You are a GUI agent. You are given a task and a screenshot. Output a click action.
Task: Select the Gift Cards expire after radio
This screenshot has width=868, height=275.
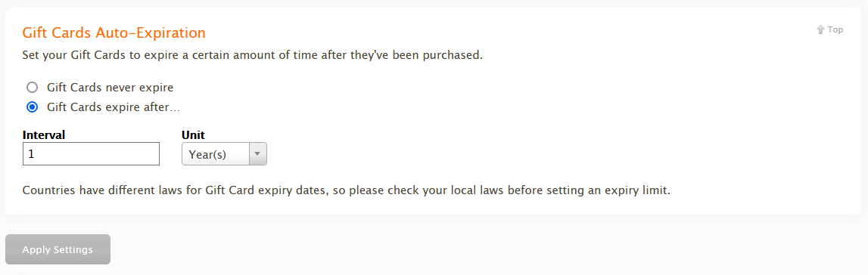(33, 107)
